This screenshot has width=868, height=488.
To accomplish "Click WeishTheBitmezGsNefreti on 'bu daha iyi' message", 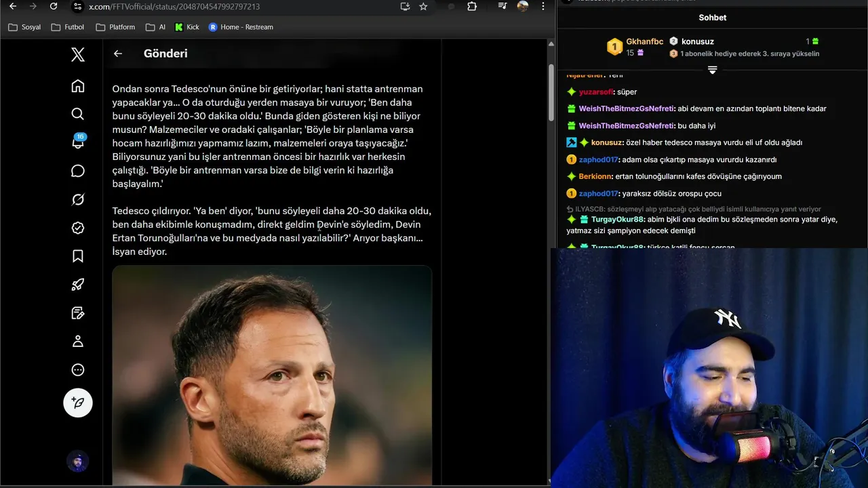I will 627,125.
